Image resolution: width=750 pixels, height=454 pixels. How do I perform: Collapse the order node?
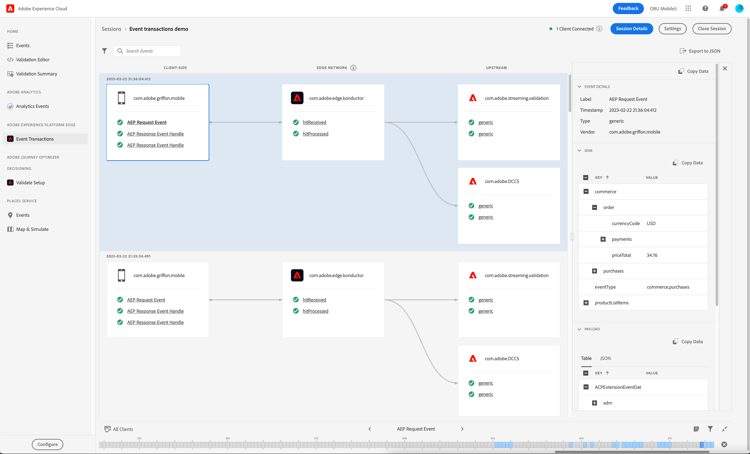click(595, 207)
